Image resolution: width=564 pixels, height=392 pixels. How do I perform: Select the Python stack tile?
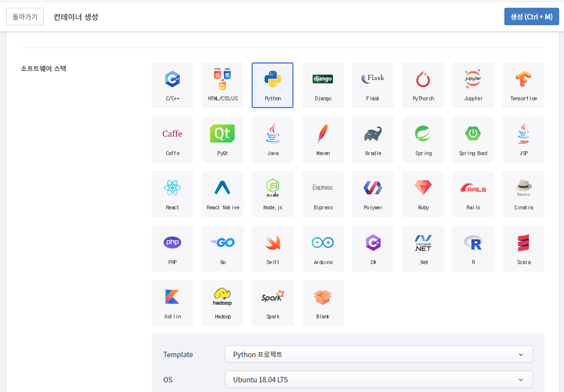coord(273,85)
